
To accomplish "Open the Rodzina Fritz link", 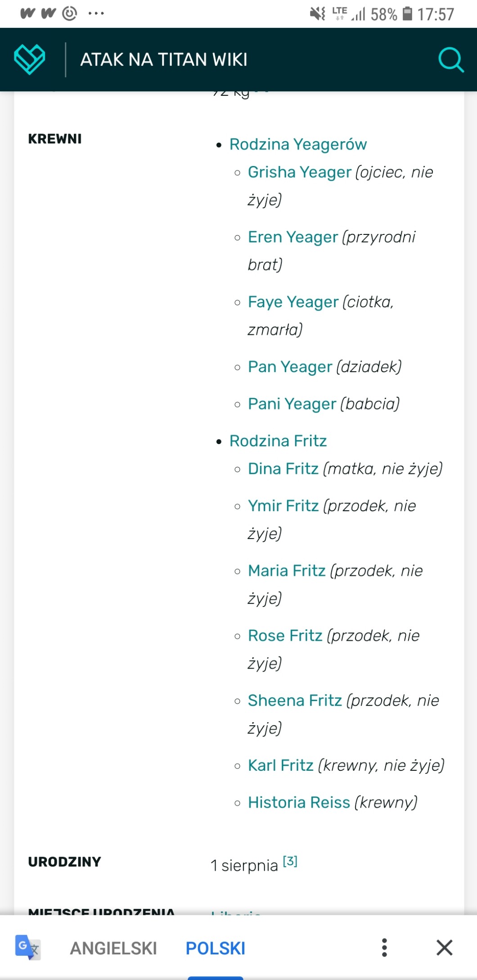I will click(x=278, y=441).
